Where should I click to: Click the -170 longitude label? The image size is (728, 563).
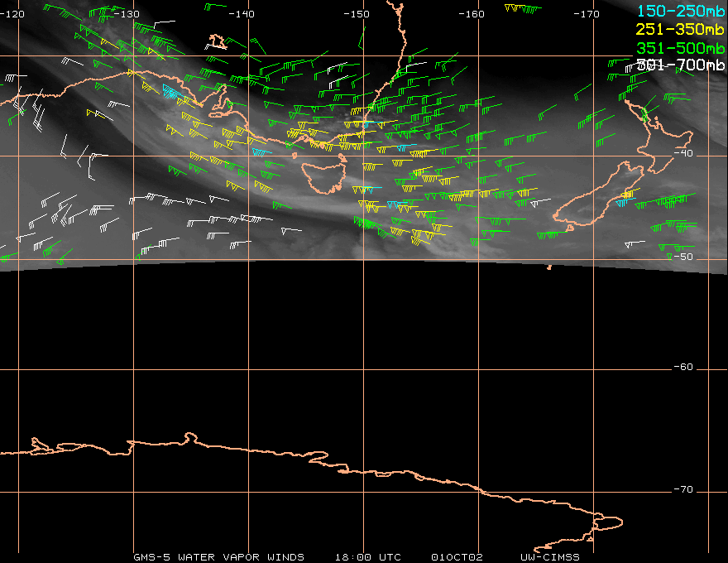pyautogui.click(x=587, y=14)
